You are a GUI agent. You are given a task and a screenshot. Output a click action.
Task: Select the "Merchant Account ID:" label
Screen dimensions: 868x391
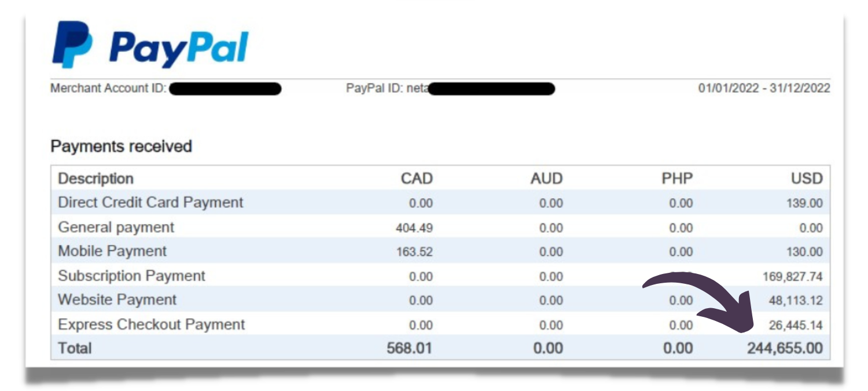point(109,89)
